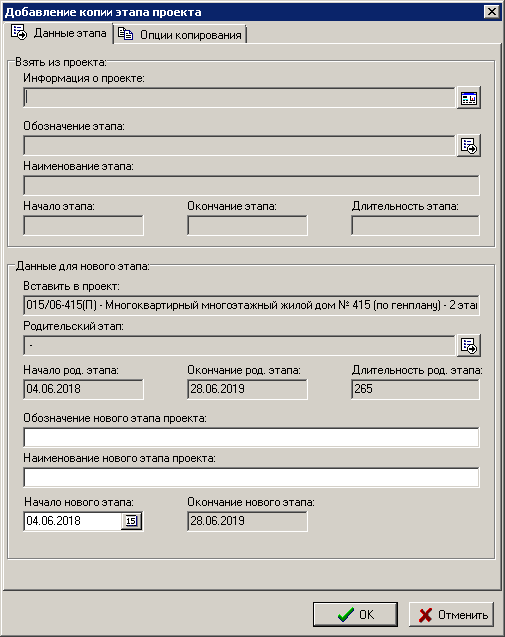Image resolution: width=505 pixels, height=637 pixels.
Task: Click Окончание нового этапа date field
Action: [x=247, y=521]
